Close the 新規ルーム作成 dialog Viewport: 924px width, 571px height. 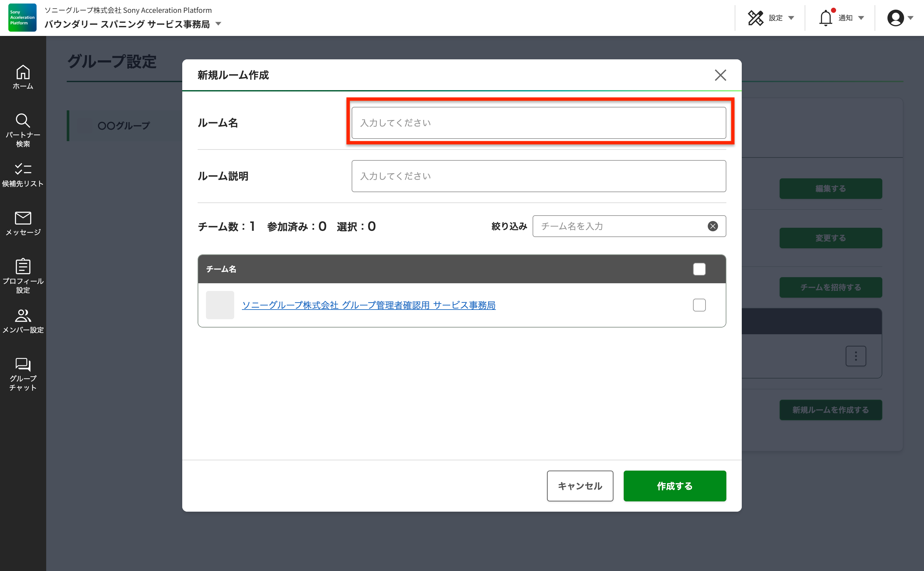(x=720, y=75)
